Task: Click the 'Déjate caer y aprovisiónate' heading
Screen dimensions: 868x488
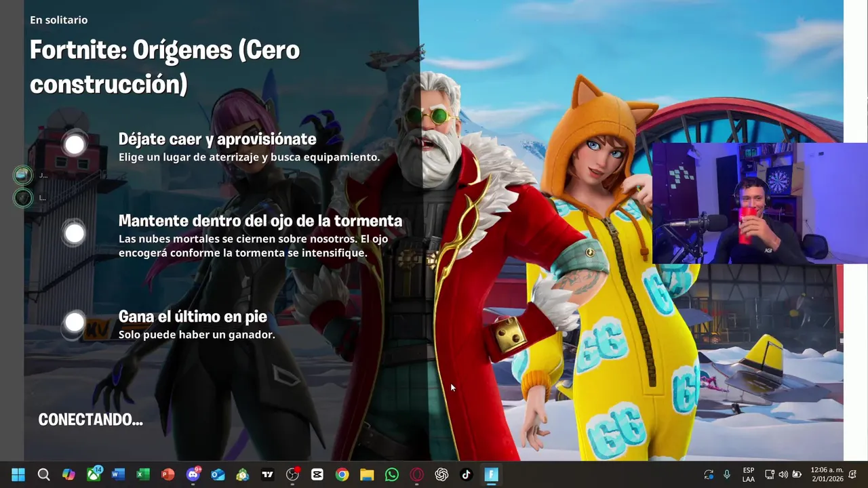Action: click(217, 139)
